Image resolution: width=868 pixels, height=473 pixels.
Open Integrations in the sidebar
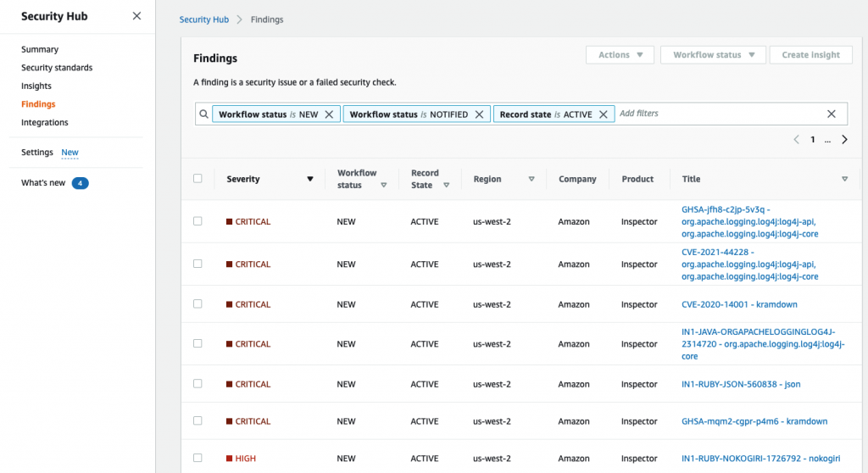tap(45, 122)
